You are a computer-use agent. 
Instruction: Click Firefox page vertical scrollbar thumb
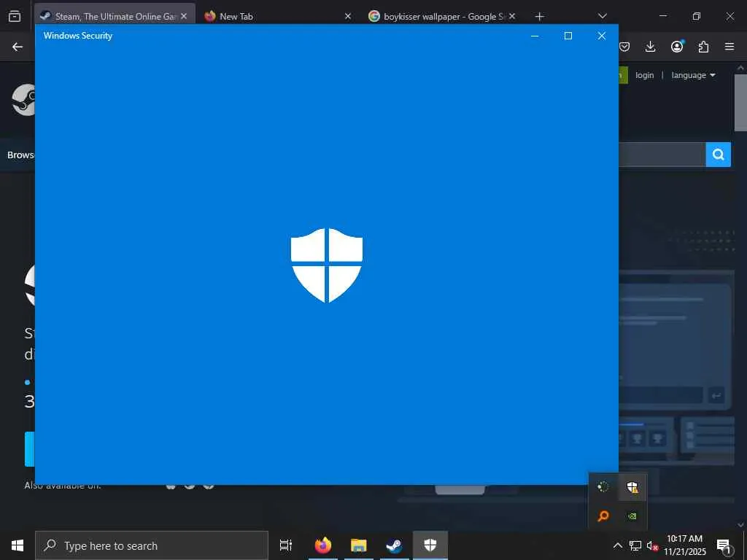740,102
